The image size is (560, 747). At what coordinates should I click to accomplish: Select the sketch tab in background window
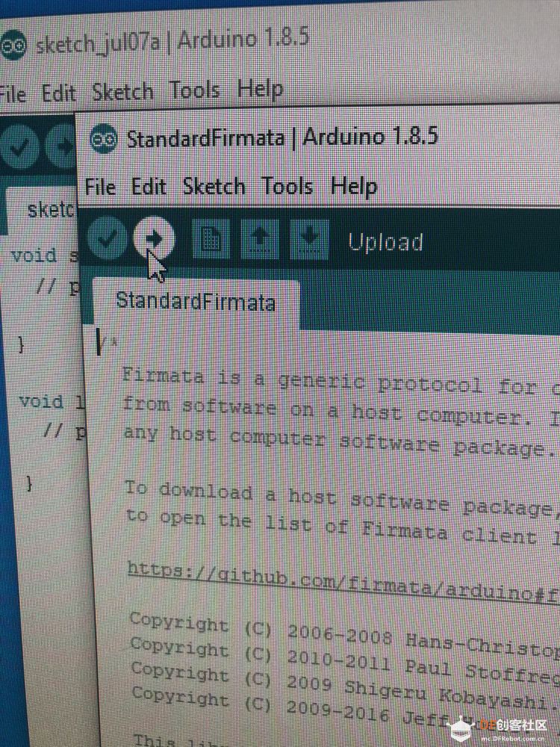pos(41,210)
